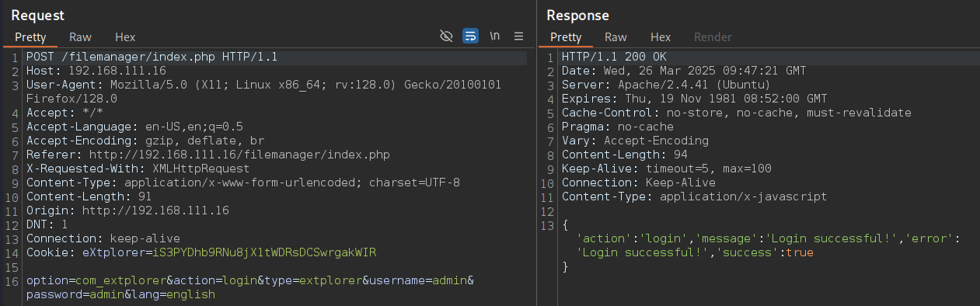Select the Response Pretty tab
This screenshot has height=306, width=980.
pos(565,37)
